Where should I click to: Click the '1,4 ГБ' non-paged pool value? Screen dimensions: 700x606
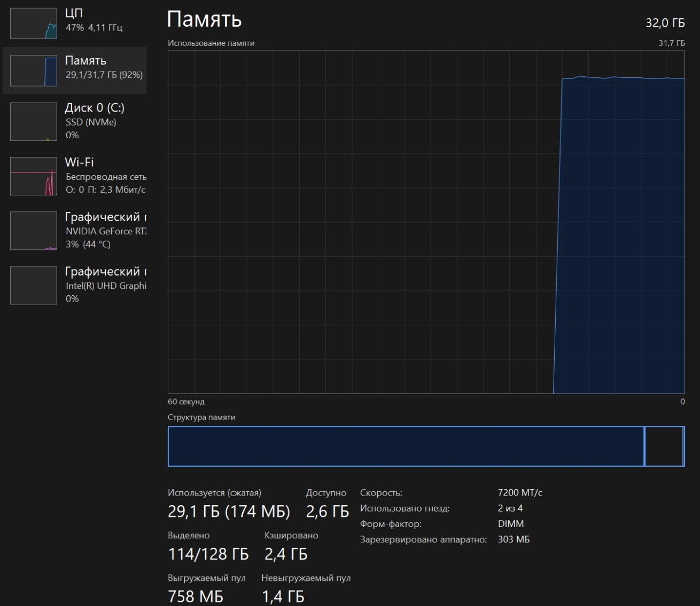283,596
